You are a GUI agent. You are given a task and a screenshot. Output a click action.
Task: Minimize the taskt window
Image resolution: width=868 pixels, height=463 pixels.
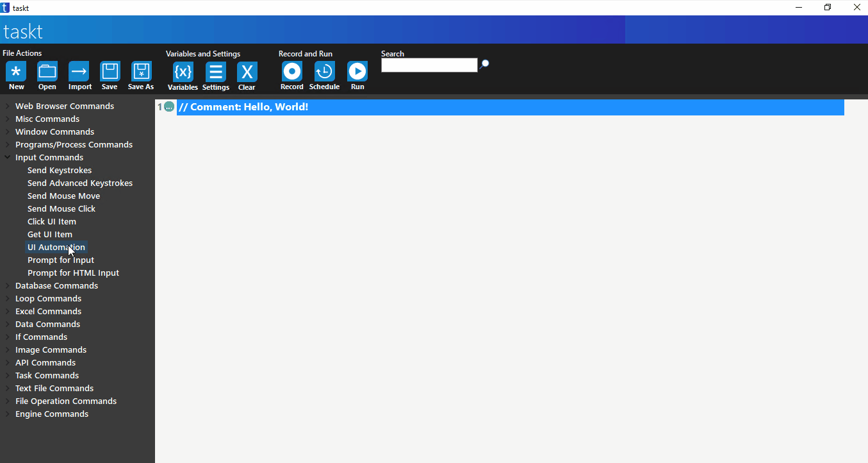pos(799,8)
